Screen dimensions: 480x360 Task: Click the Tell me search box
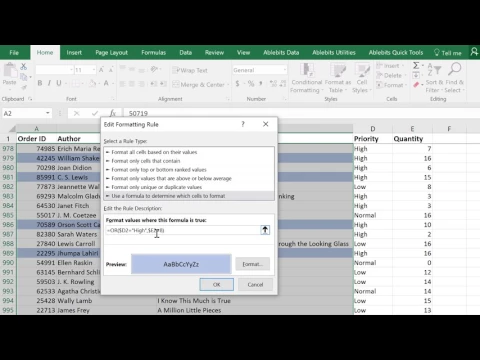pyautogui.click(x=448, y=53)
